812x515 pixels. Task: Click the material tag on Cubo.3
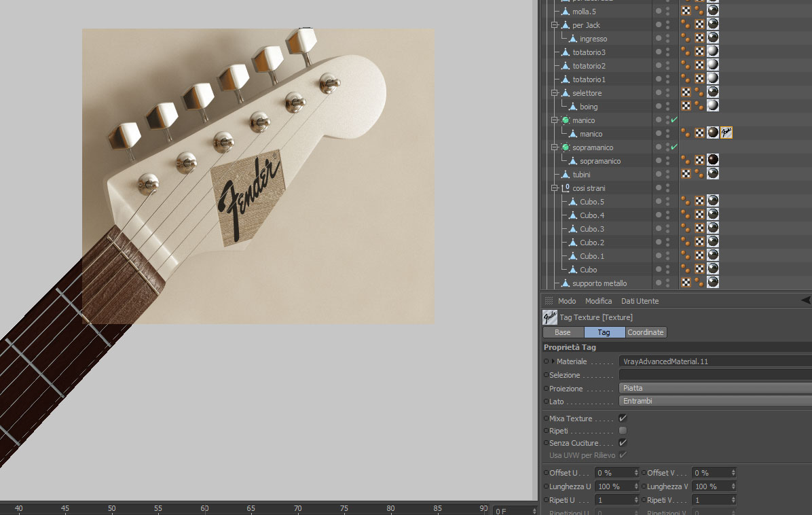(x=713, y=228)
